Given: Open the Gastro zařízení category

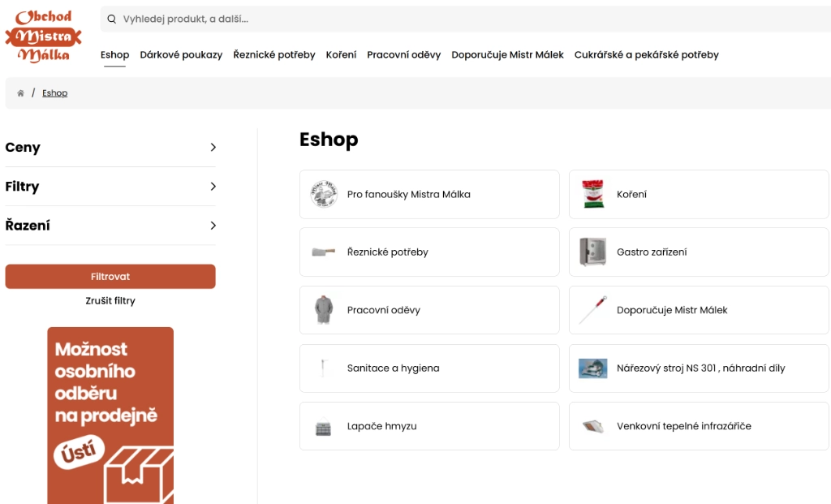Looking at the screenshot, I should pos(699,252).
